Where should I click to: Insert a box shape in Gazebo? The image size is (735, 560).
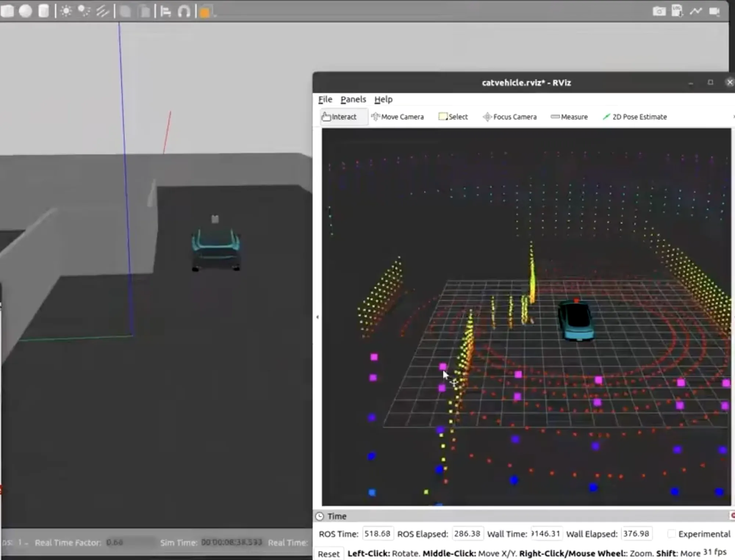click(x=7, y=11)
